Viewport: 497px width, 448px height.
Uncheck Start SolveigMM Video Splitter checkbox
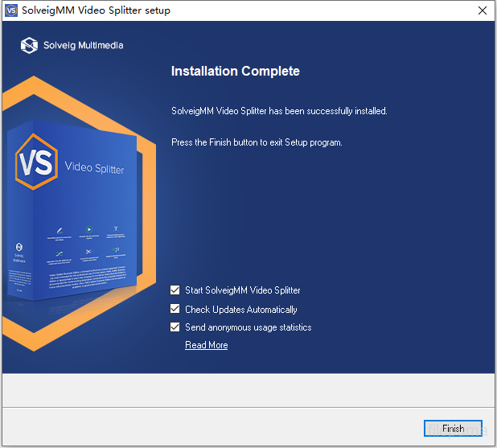[x=175, y=290]
